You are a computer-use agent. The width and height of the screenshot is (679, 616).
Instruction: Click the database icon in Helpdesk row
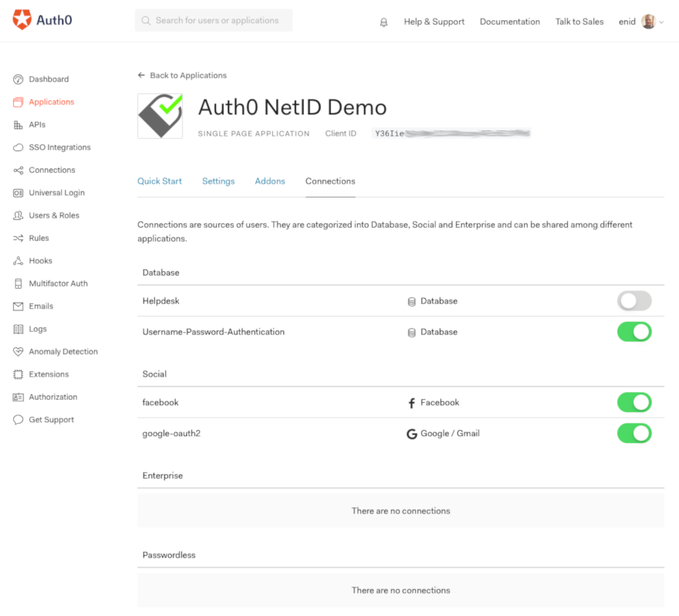coord(411,302)
